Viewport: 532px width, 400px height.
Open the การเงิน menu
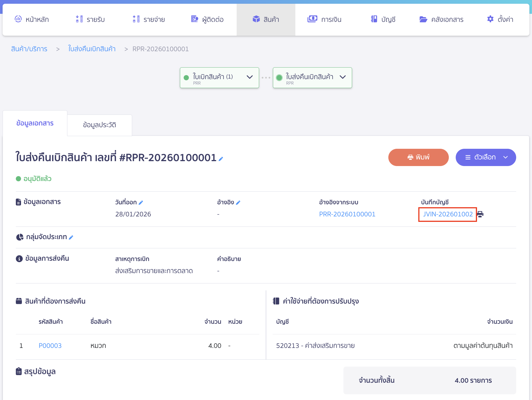pos(324,20)
